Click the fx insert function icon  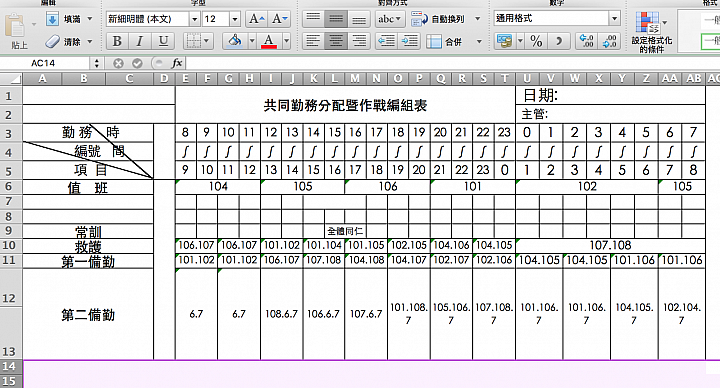click(177, 63)
